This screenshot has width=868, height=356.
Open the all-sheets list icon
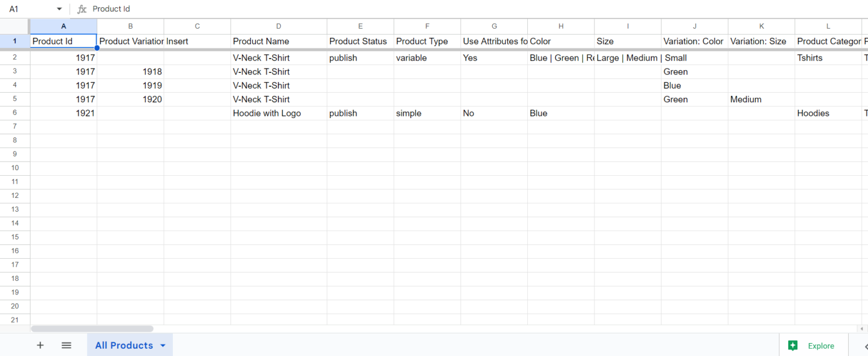(x=66, y=345)
